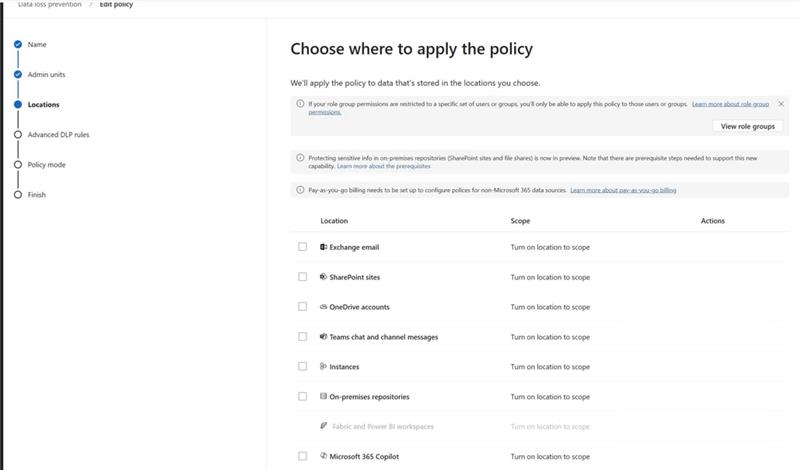Click the Advanced DLP rules step circle

pos(18,135)
